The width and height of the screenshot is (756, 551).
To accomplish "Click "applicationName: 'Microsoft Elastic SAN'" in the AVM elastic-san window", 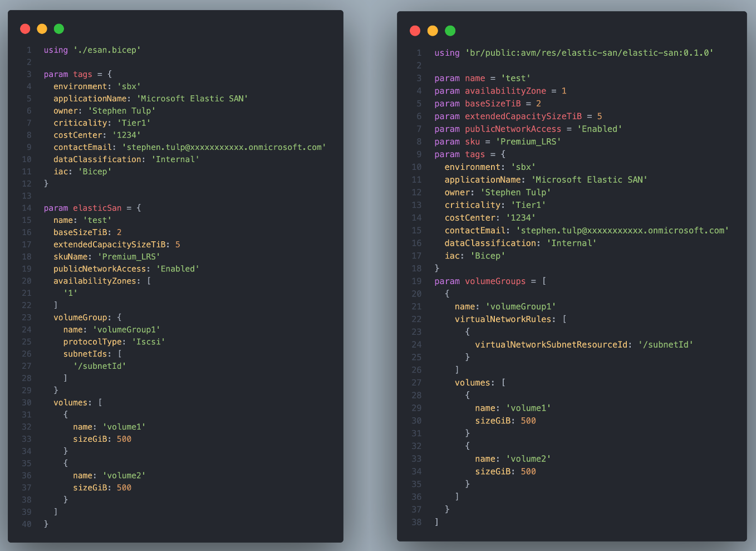I will coord(546,180).
